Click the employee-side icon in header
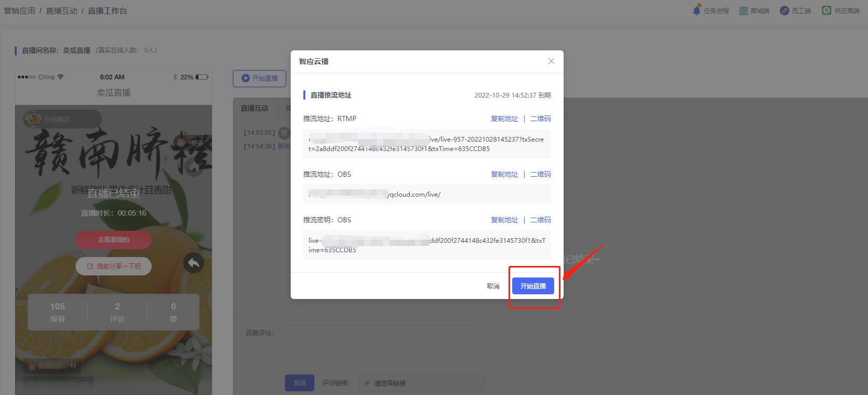 point(785,10)
